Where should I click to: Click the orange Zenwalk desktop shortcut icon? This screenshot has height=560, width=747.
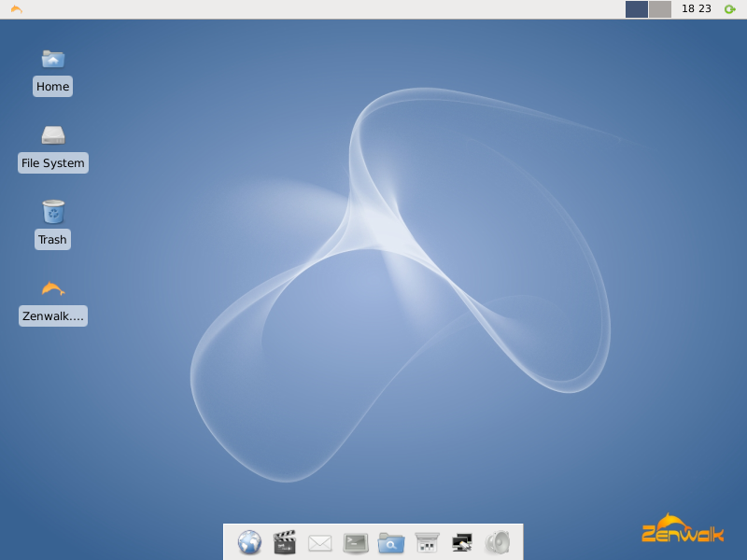tap(53, 288)
